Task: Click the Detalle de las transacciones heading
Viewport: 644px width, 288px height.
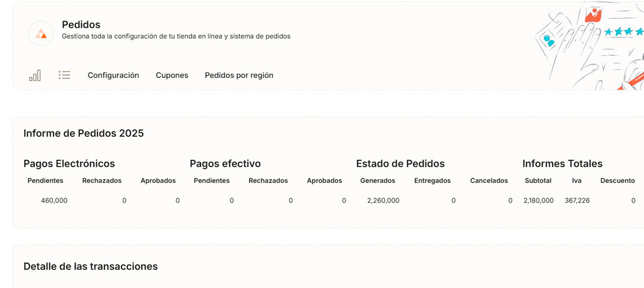Action: 91,267
